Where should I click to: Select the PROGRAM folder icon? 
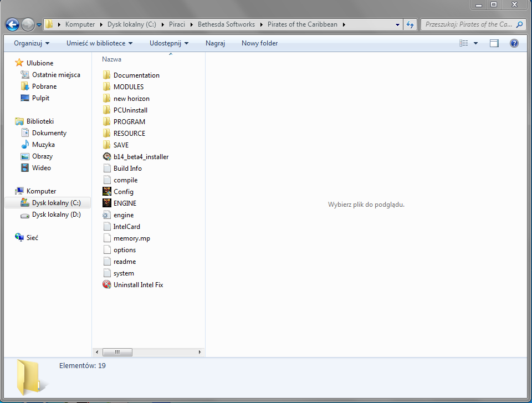coord(106,121)
